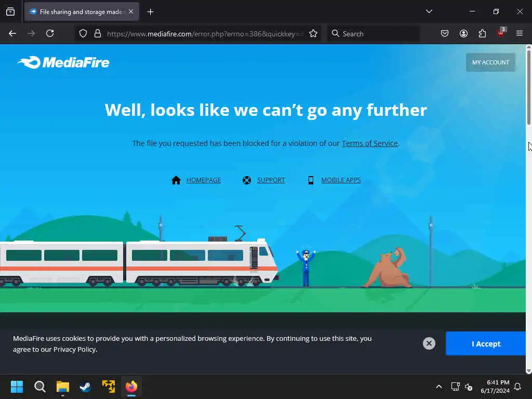Click the uBlock Origin extension icon
The image size is (532, 399).
(x=501, y=33)
